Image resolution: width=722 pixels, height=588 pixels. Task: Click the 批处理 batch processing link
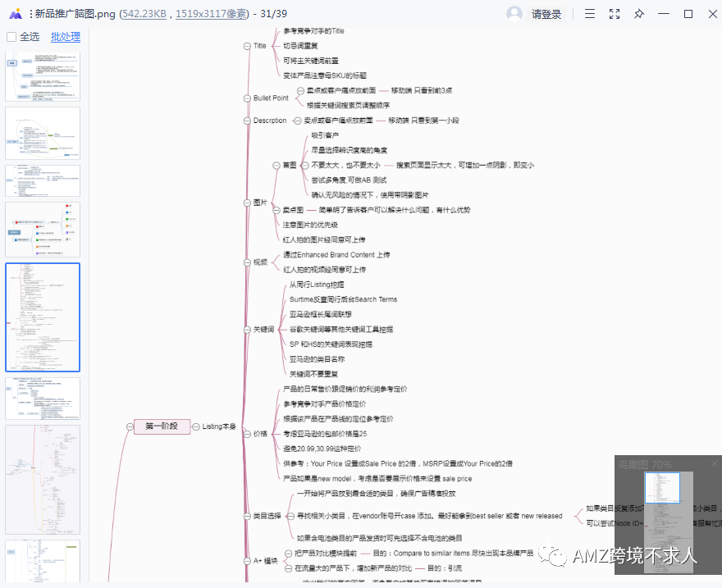coord(65,36)
